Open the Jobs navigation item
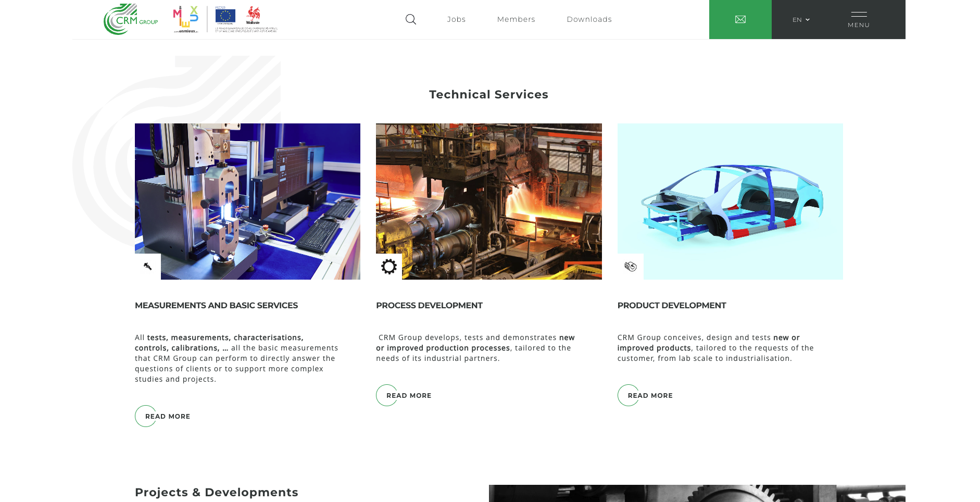Image resolution: width=980 pixels, height=502 pixels. pyautogui.click(x=456, y=19)
